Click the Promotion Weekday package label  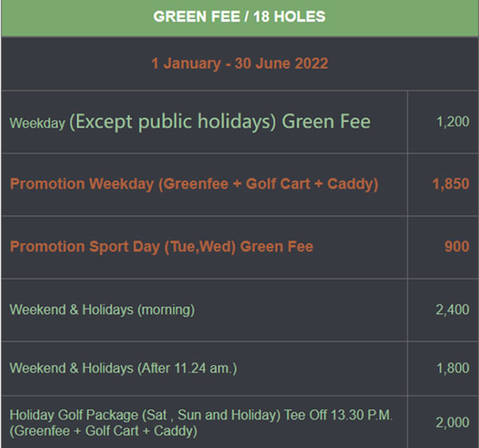click(194, 184)
